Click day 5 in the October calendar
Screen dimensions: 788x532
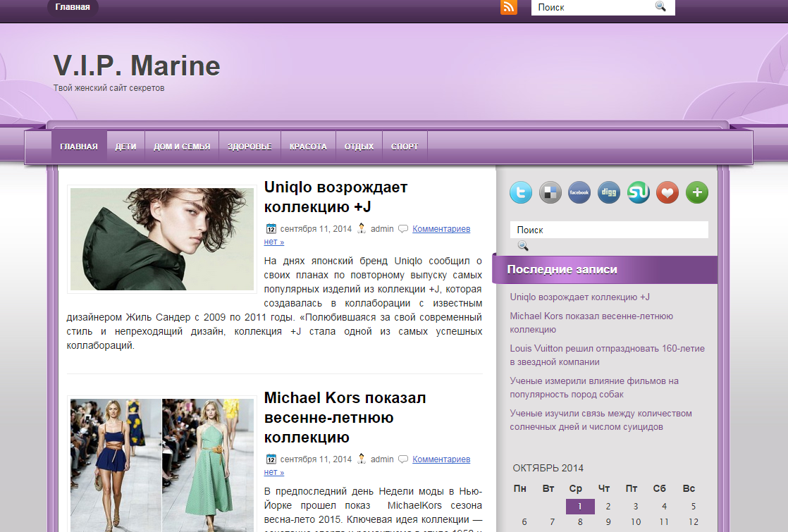pos(694,507)
